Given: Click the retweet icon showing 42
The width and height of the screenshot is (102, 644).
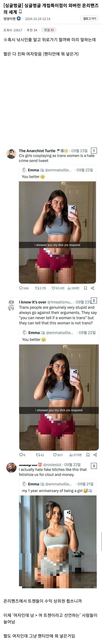Looking at the screenshot, I should pyautogui.click(x=38, y=455).
